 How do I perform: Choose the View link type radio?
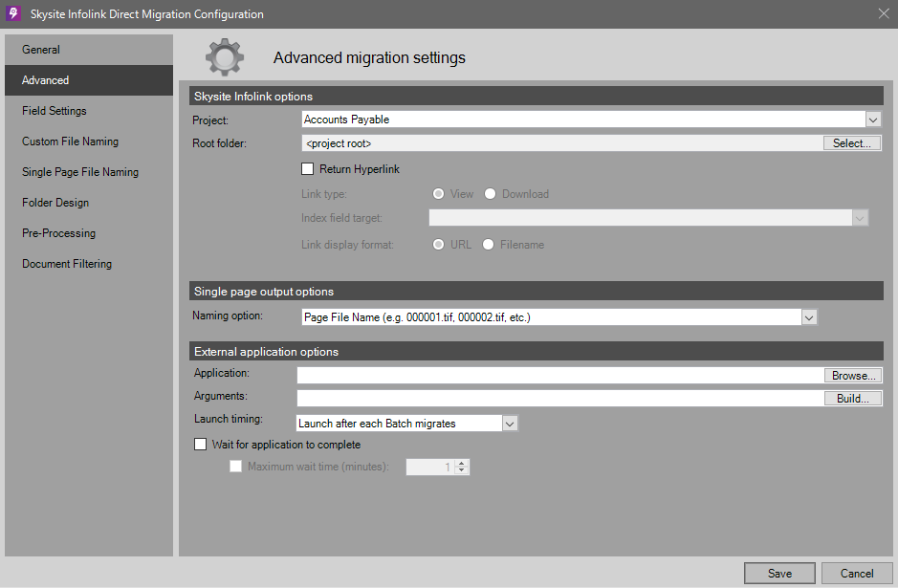pos(438,194)
